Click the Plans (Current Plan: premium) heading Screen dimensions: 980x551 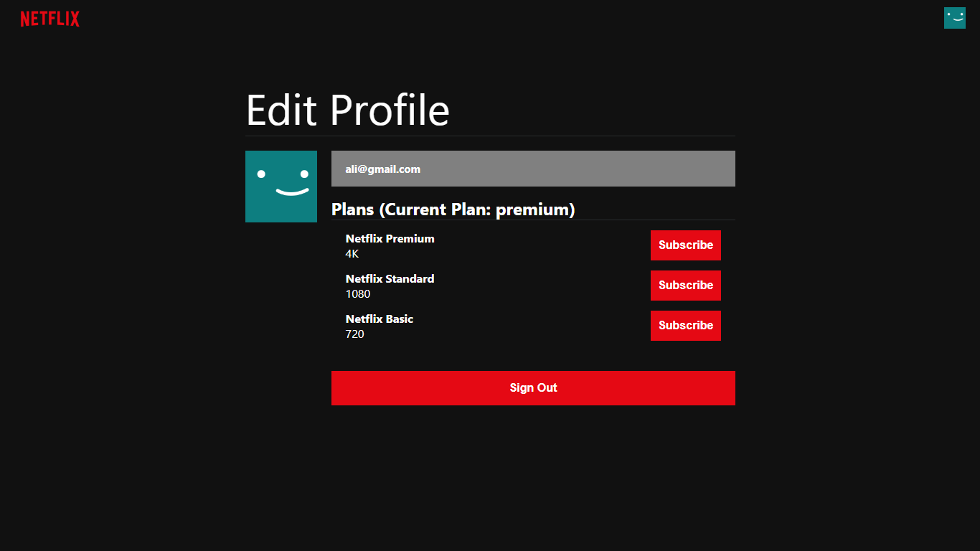click(x=453, y=209)
